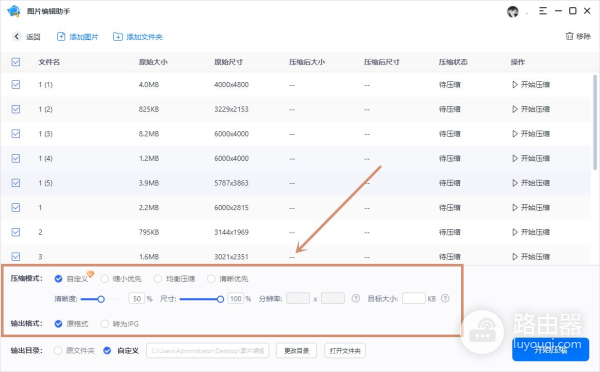Click the 更改目录 button
The height and width of the screenshot is (372, 600).
[x=296, y=351]
